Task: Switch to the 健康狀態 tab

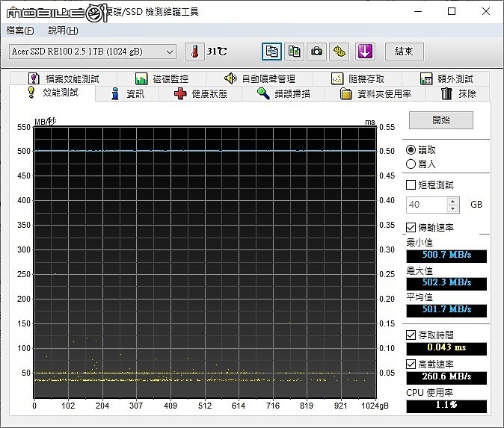Action: (x=200, y=94)
